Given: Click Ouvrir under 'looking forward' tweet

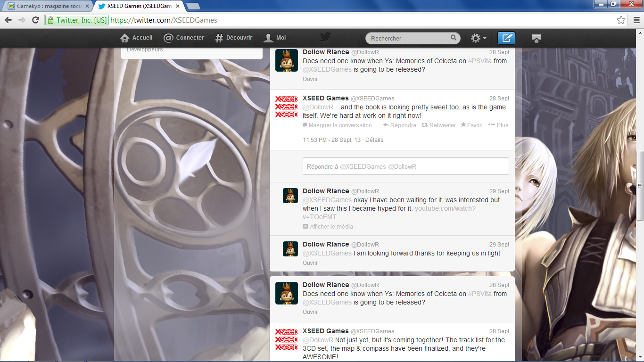Looking at the screenshot, I should pos(310,263).
